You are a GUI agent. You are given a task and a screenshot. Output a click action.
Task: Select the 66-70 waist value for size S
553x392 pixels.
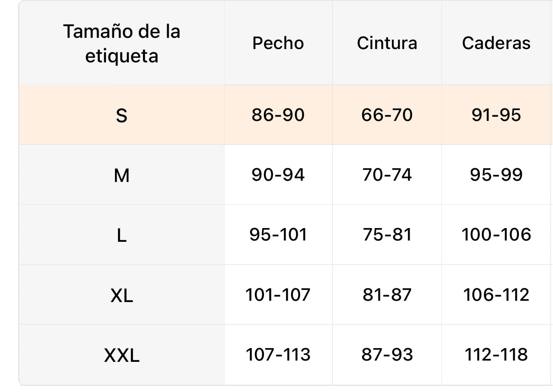[387, 115]
